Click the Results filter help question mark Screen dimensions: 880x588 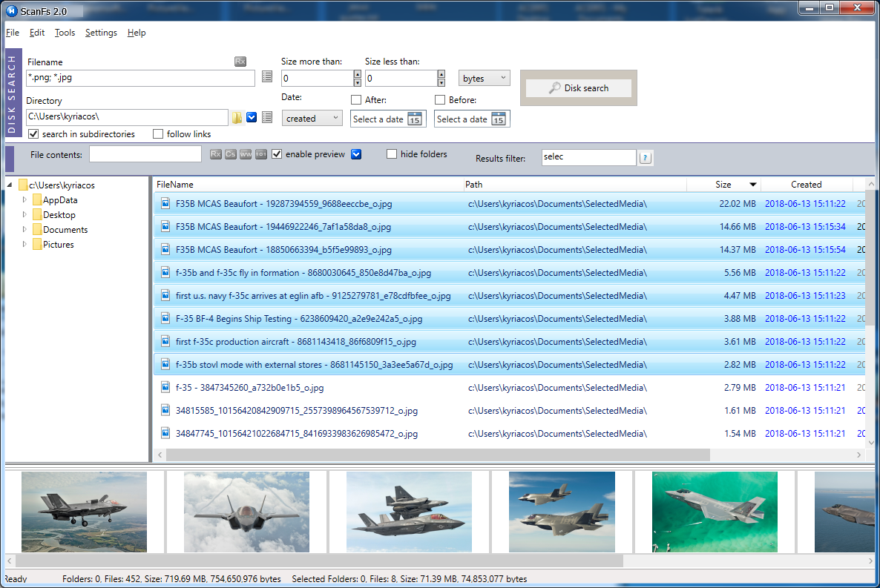click(645, 157)
